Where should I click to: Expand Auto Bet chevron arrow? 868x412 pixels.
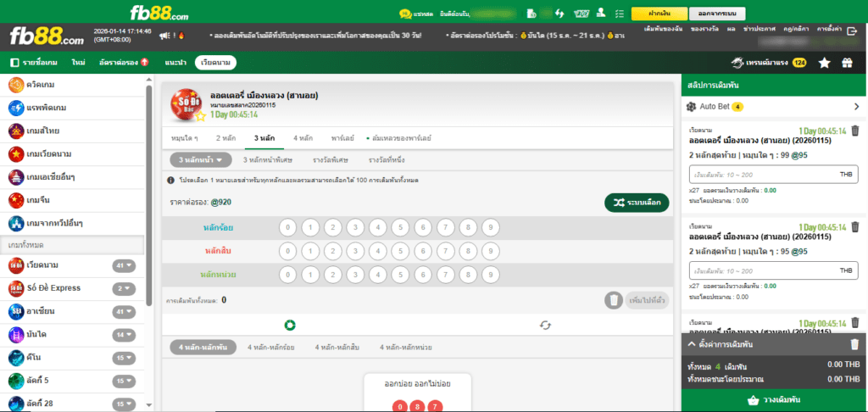[856, 106]
